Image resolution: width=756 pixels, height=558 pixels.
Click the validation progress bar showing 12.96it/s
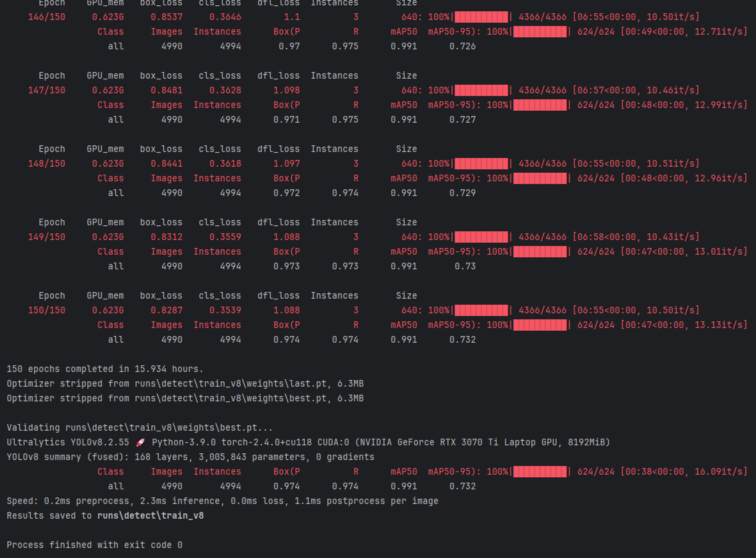(540, 179)
